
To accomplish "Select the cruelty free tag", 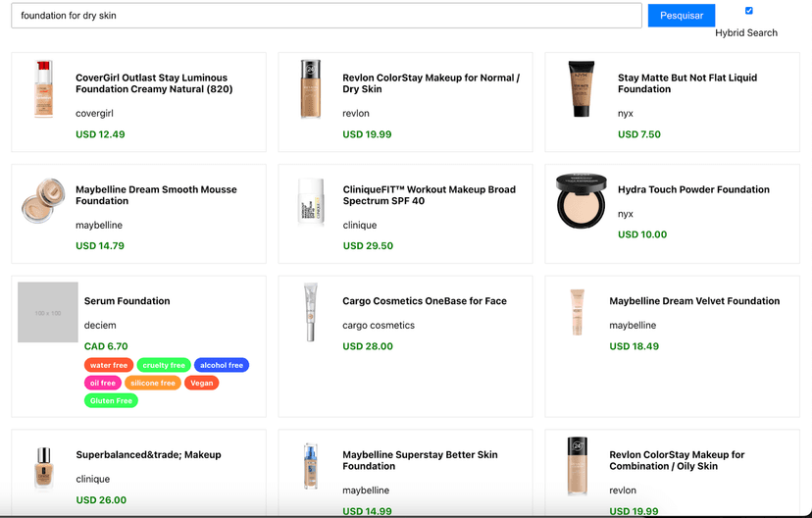I will click(164, 365).
